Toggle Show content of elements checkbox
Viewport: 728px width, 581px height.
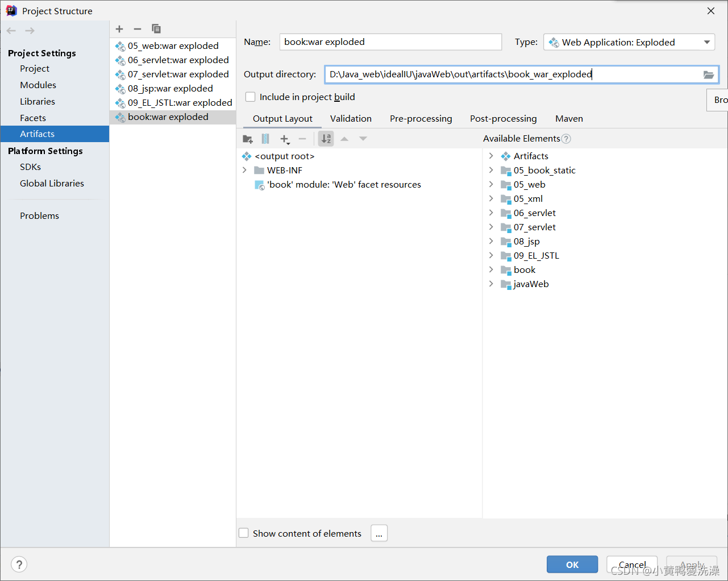click(x=244, y=533)
